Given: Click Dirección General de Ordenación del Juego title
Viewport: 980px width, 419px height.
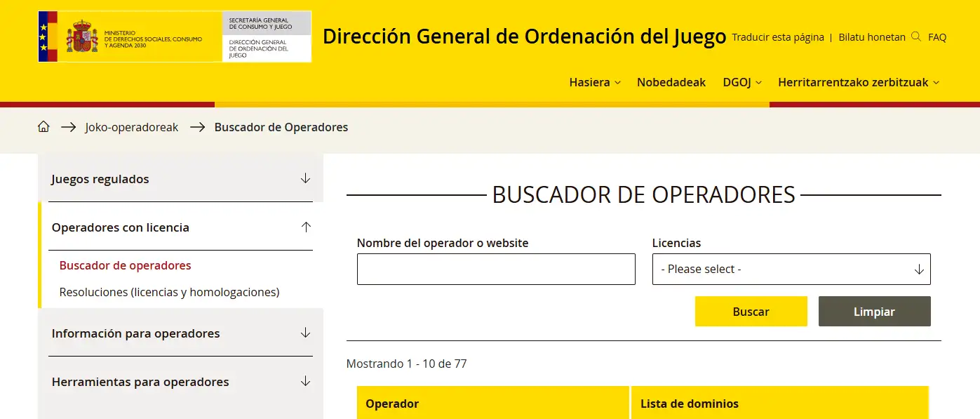Looking at the screenshot, I should coord(525,36).
